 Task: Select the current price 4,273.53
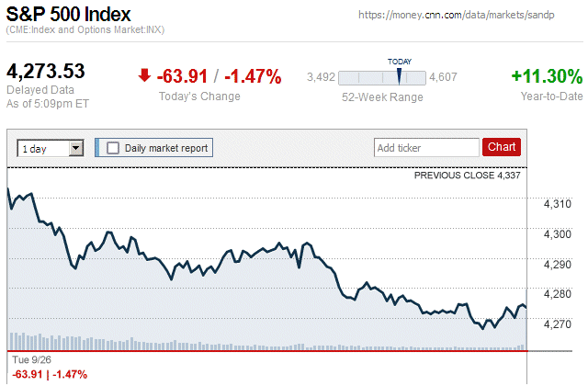(x=46, y=72)
